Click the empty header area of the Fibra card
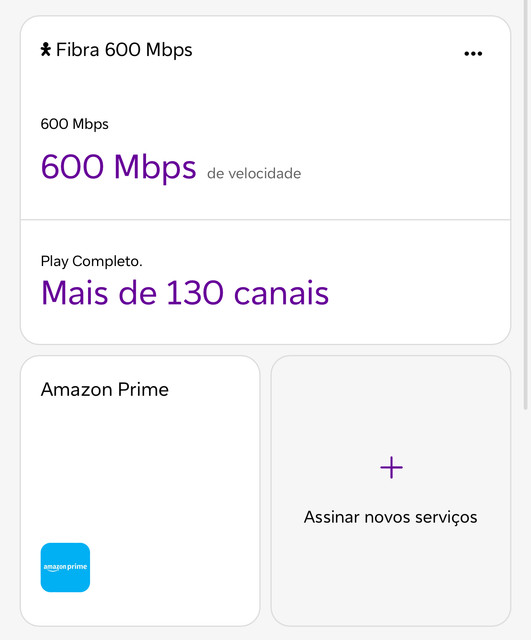This screenshot has width=531, height=640. [x=327, y=51]
